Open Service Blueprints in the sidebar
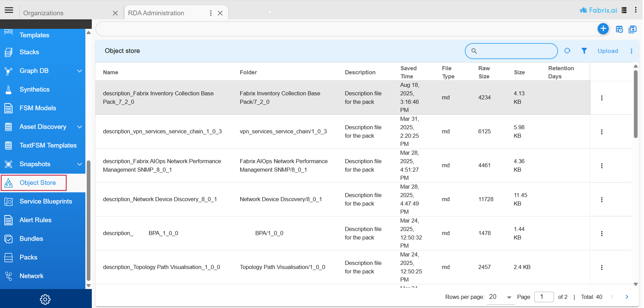The image size is (644, 308). point(46,201)
